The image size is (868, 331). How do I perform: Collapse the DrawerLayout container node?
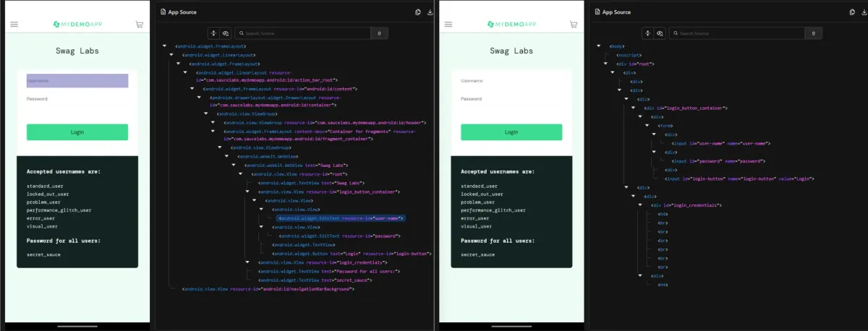(x=199, y=97)
